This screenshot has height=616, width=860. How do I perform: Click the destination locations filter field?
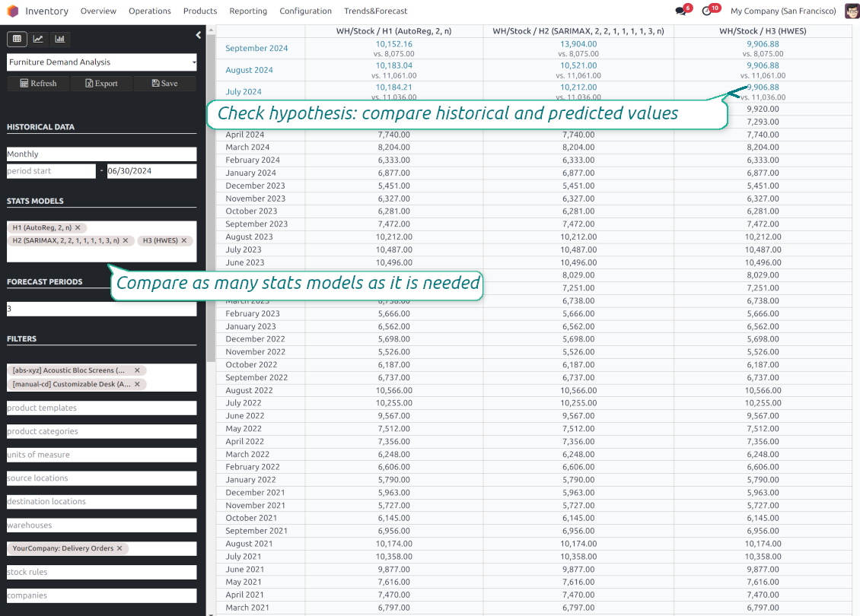(101, 501)
